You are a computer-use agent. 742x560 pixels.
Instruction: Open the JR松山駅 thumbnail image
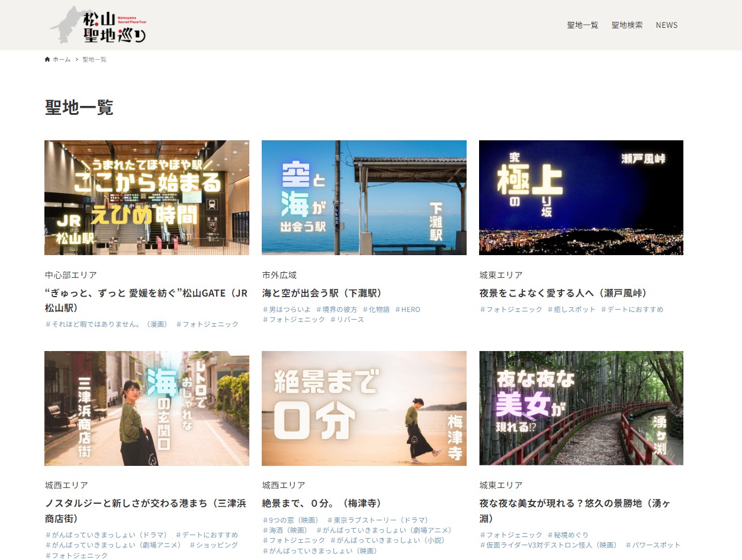(x=147, y=198)
